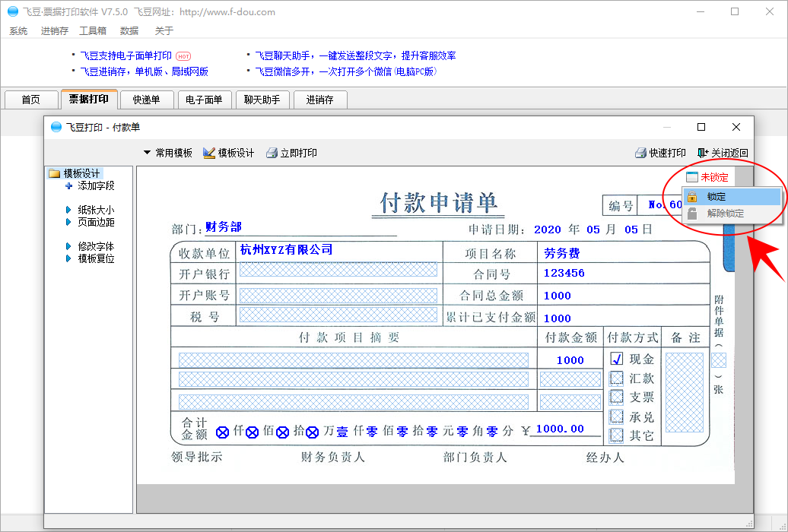Viewport: 788px width, 532px height.
Task: Open the 飞豆聊天助手 promo link
Action: [x=355, y=55]
